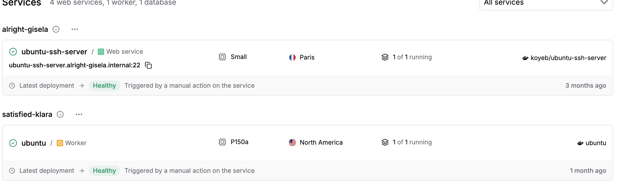
Task: Open the ubuntu-ssh-server service
Action: point(54,52)
